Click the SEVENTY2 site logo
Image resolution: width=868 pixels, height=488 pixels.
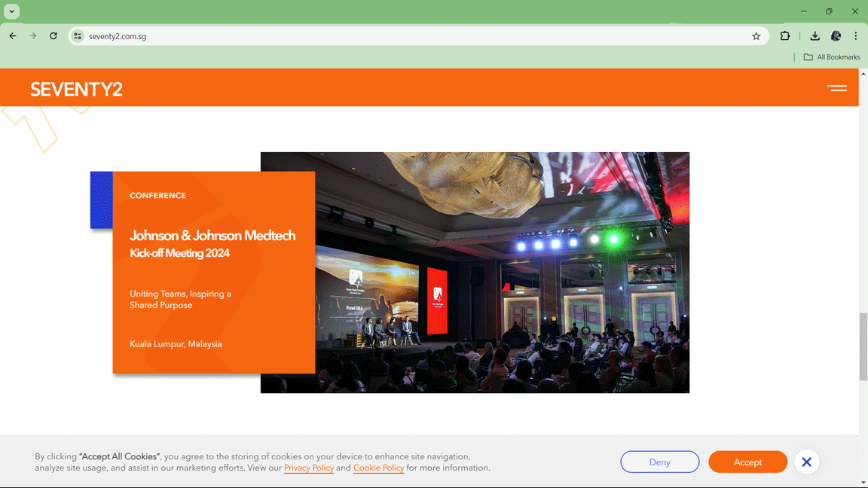pos(75,88)
